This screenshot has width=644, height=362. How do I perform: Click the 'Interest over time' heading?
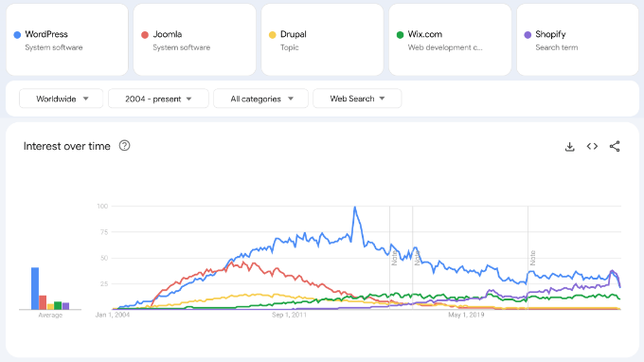[x=67, y=146]
